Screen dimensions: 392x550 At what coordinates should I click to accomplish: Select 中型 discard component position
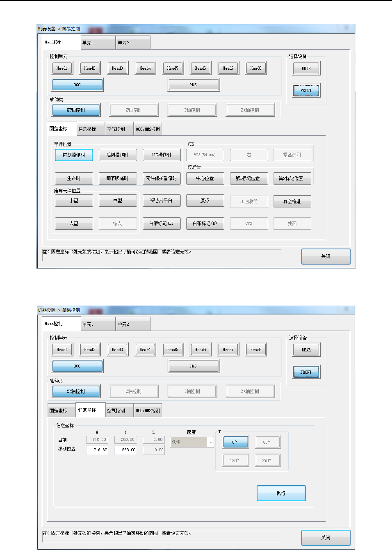pyautogui.click(x=118, y=201)
